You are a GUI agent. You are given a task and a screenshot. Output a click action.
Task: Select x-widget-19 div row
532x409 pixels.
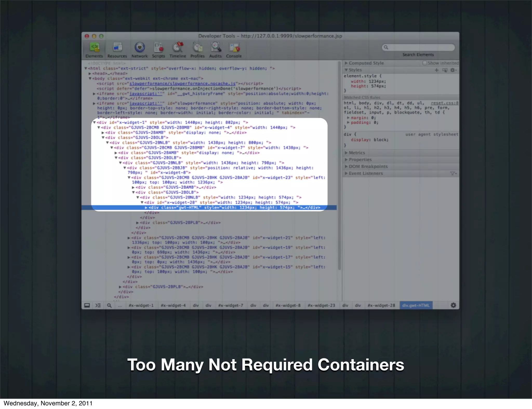click(227, 250)
